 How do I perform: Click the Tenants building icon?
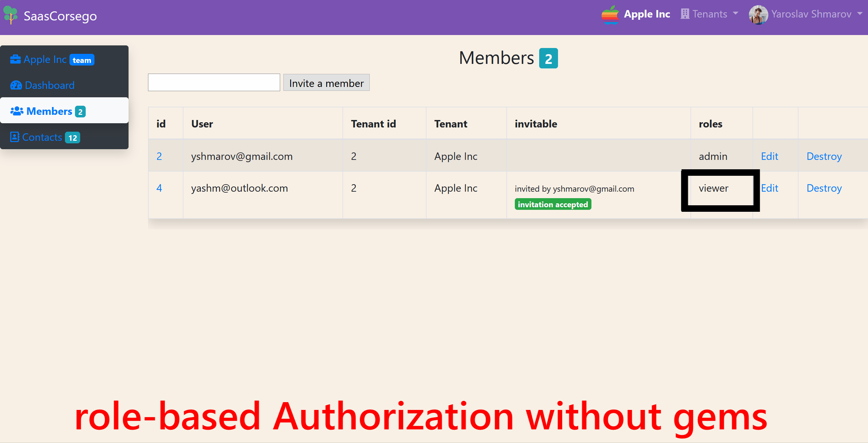coord(685,14)
